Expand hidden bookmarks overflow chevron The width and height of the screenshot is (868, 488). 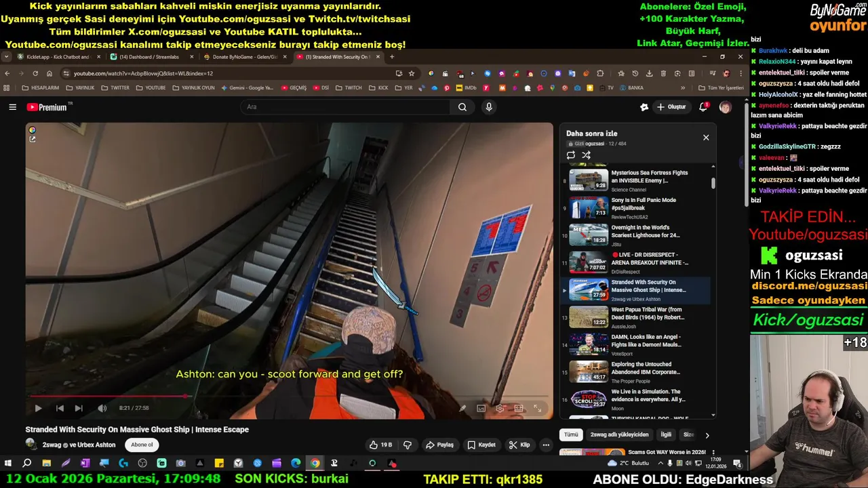[683, 87]
